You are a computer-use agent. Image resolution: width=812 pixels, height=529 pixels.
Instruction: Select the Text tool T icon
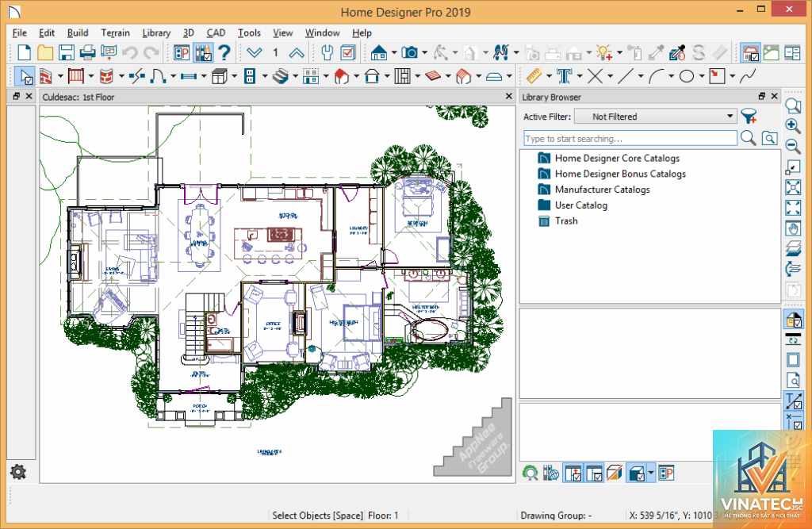[564, 77]
